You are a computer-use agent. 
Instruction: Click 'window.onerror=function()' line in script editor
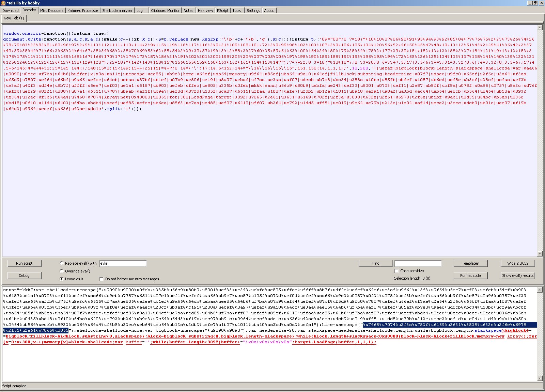coord(56,33)
